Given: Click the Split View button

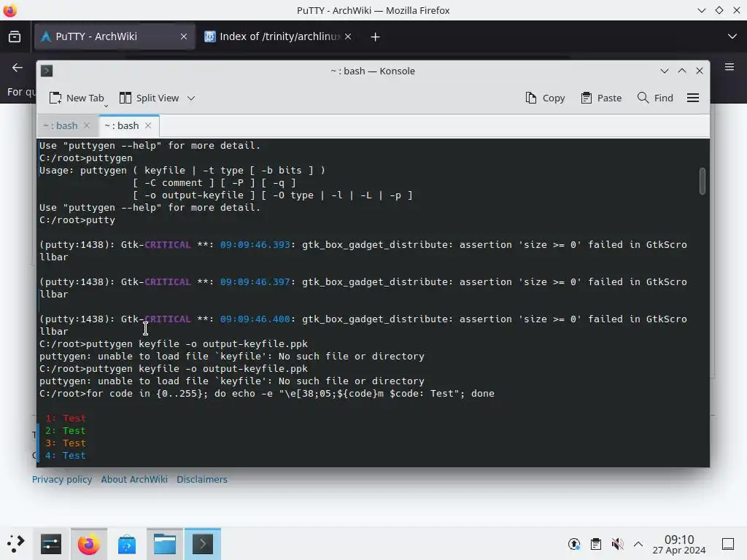Looking at the screenshot, I should 149,98.
